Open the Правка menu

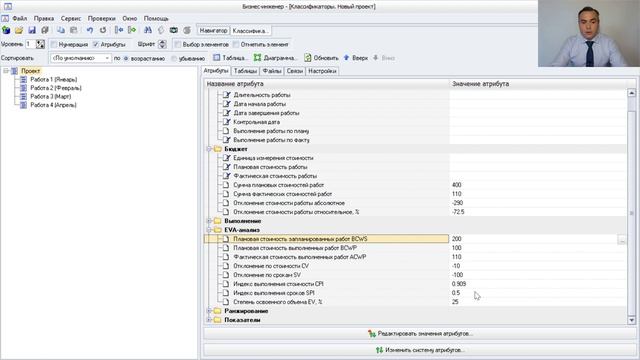click(x=44, y=18)
